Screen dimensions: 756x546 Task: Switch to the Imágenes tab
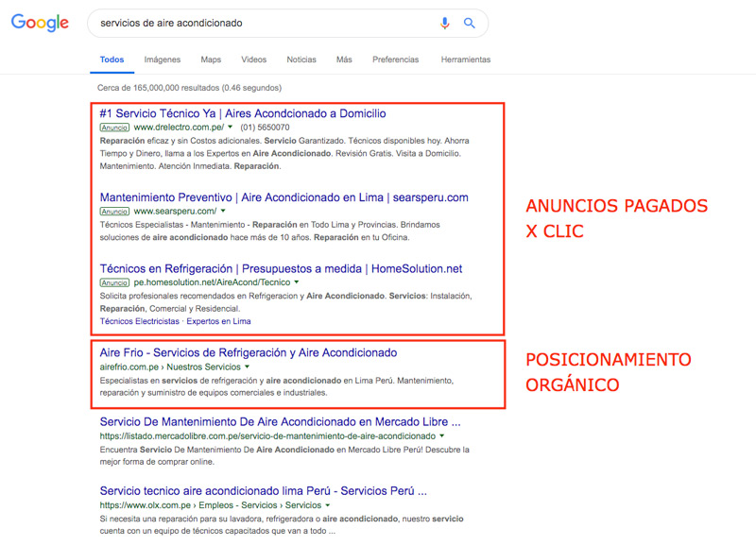pyautogui.click(x=162, y=60)
